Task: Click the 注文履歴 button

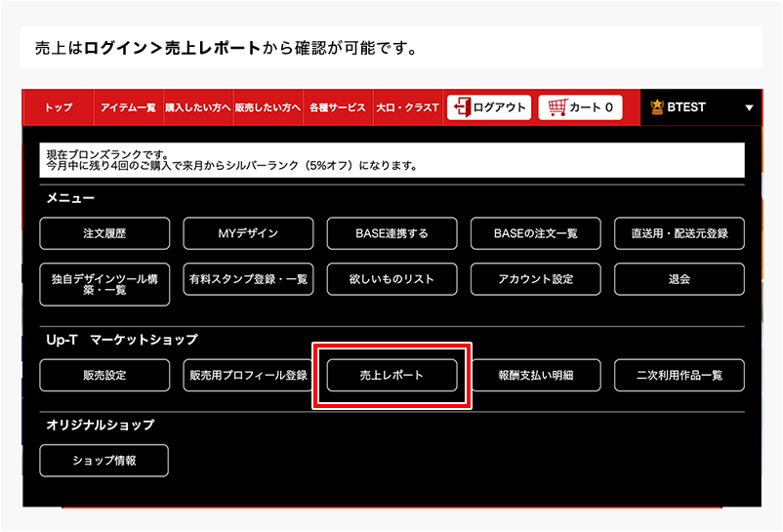Action: click(x=104, y=233)
